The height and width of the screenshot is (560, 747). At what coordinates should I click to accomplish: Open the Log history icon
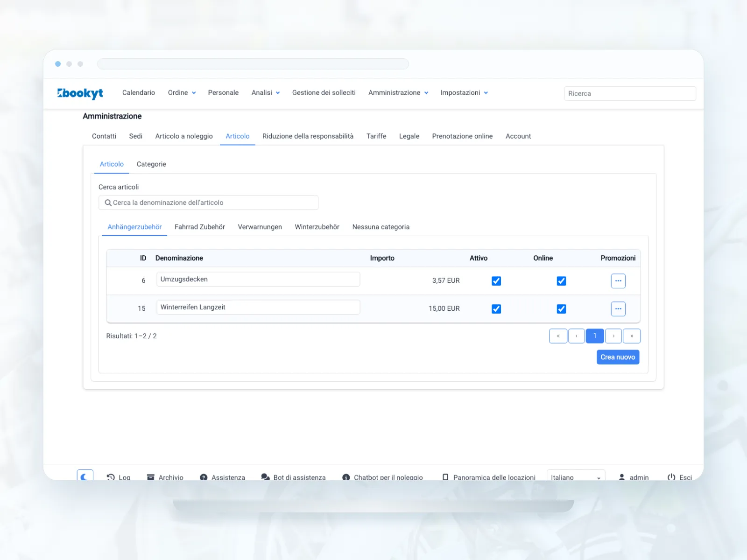(111, 477)
